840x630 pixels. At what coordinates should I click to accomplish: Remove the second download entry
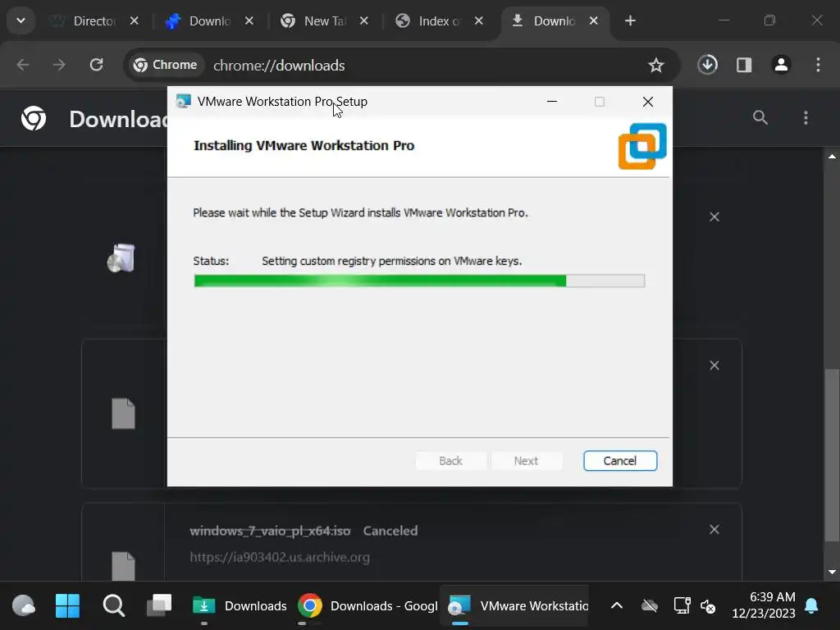[714, 365]
